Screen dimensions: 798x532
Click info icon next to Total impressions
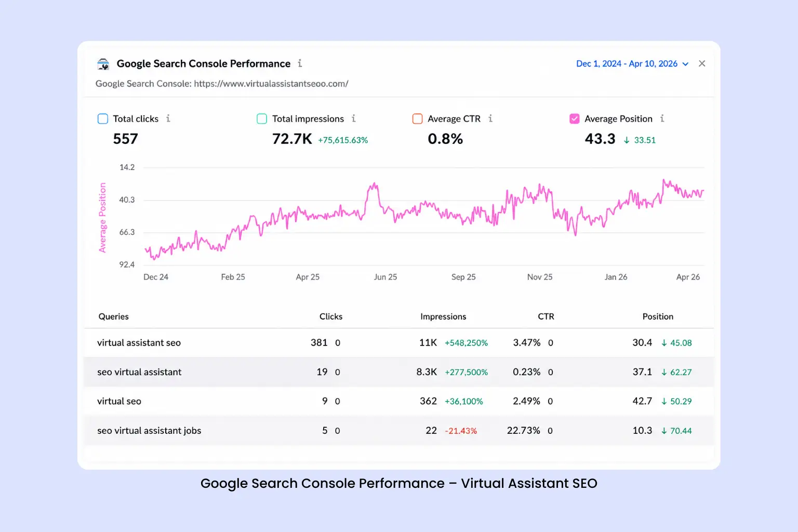click(x=354, y=118)
